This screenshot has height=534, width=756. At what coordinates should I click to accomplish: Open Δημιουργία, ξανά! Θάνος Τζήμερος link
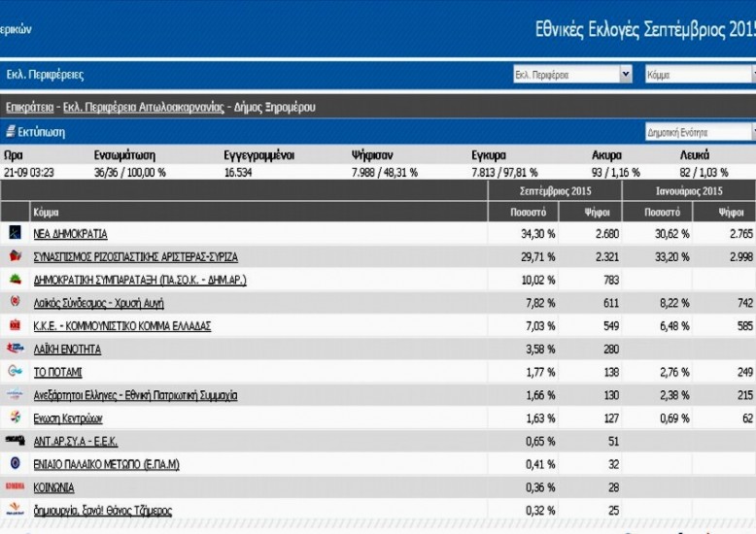[102, 511]
